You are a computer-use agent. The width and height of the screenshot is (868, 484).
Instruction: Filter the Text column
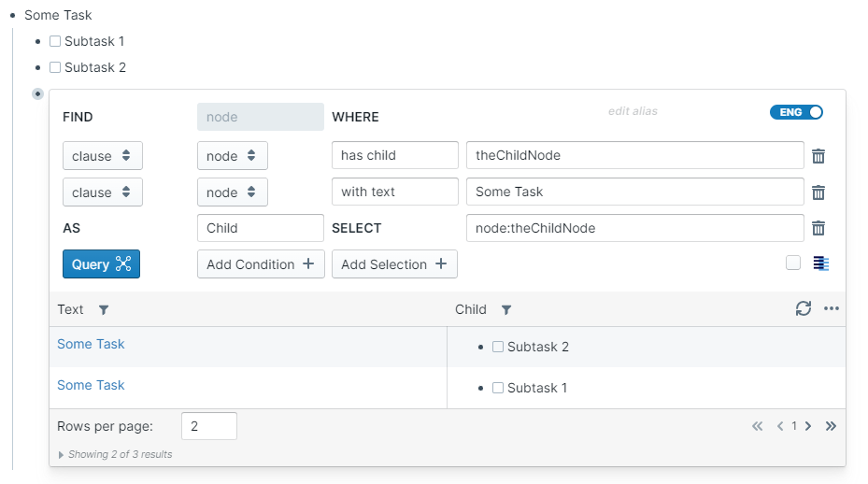tap(104, 310)
